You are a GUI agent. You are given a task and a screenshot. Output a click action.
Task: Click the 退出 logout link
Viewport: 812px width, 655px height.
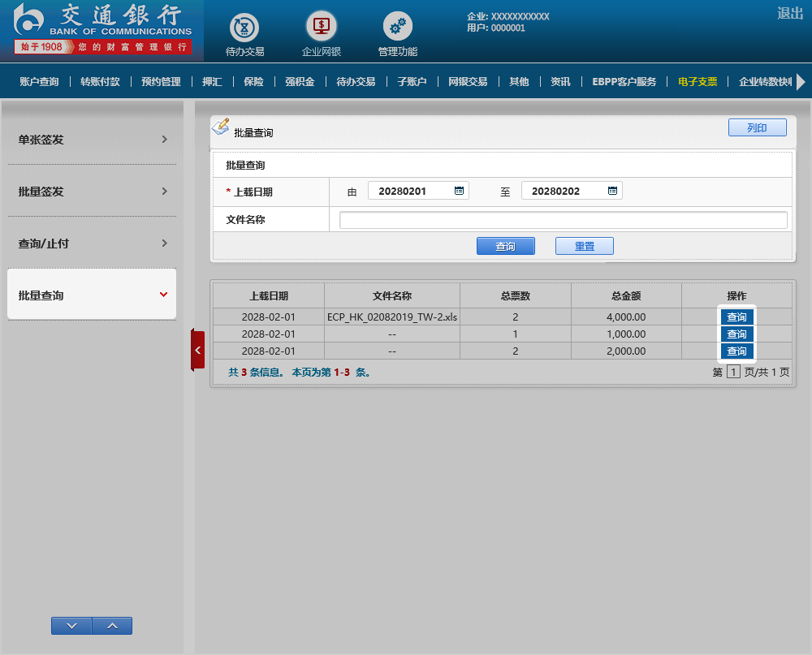tap(790, 14)
